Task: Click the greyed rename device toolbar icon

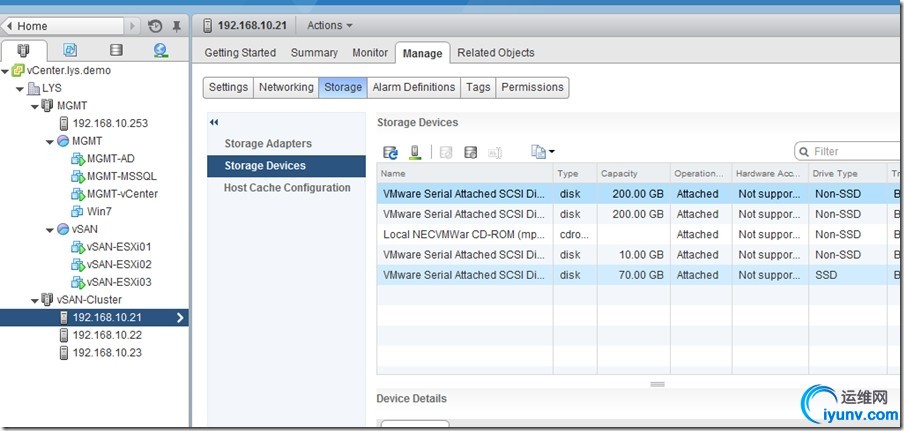Action: coord(495,152)
